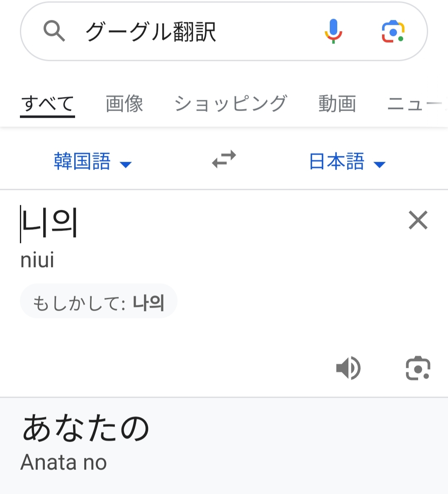448x494 pixels.
Task: Expand the 韓国語 source language dropdown
Action: 82,161
